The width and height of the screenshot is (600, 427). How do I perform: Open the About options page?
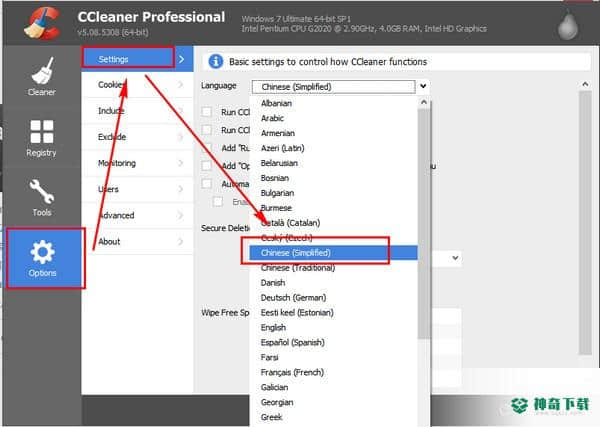(137, 241)
